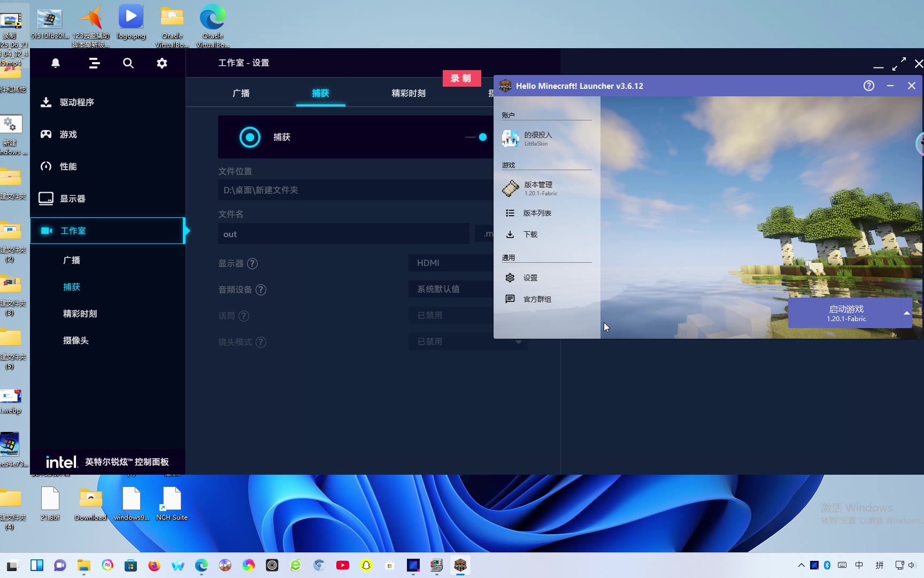Click Bluetooth tray icon

[827, 565]
